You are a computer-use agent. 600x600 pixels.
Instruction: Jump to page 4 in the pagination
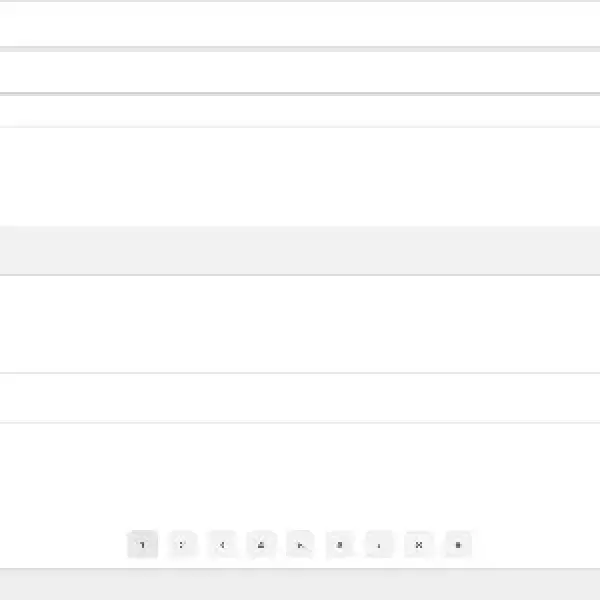point(261,544)
